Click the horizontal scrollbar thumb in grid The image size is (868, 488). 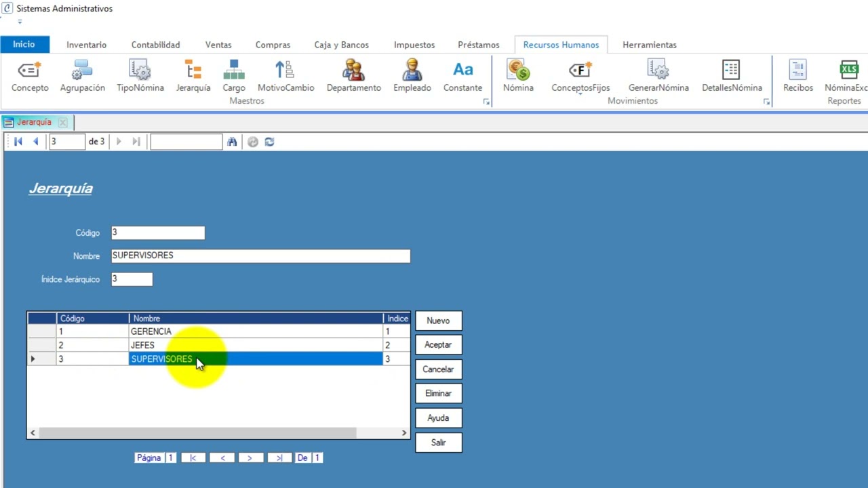coord(197,432)
